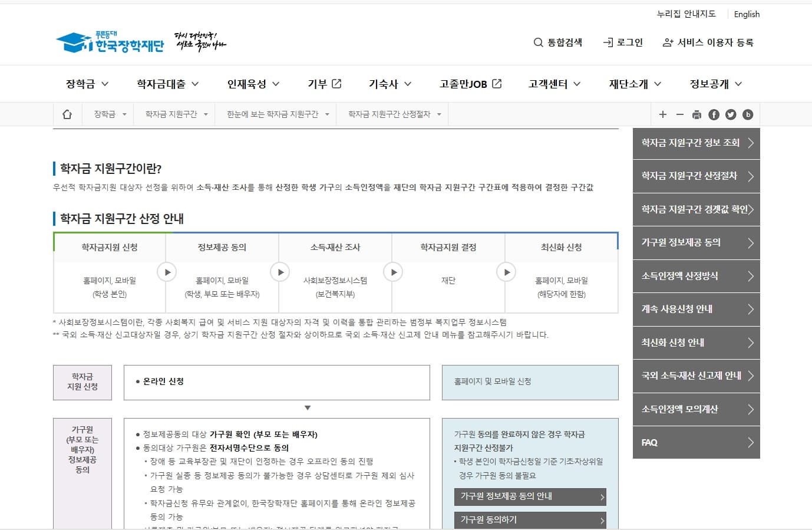The image size is (812, 530).
Task: Click the 서비스 이용자 등록 person icon
Action: pos(668,42)
